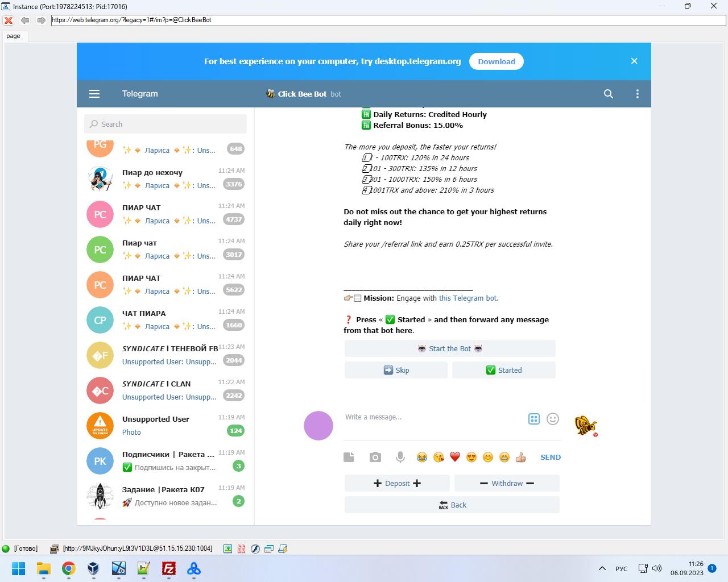Open File Explorer from the taskbar
This screenshot has height=582, width=728.
point(44,568)
